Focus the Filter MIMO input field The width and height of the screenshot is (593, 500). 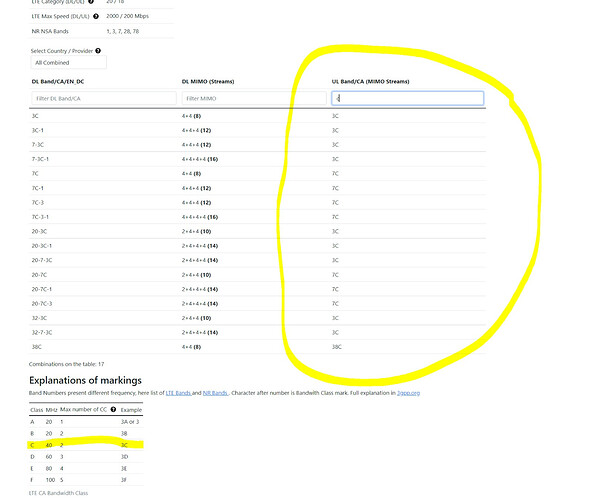tap(254, 98)
